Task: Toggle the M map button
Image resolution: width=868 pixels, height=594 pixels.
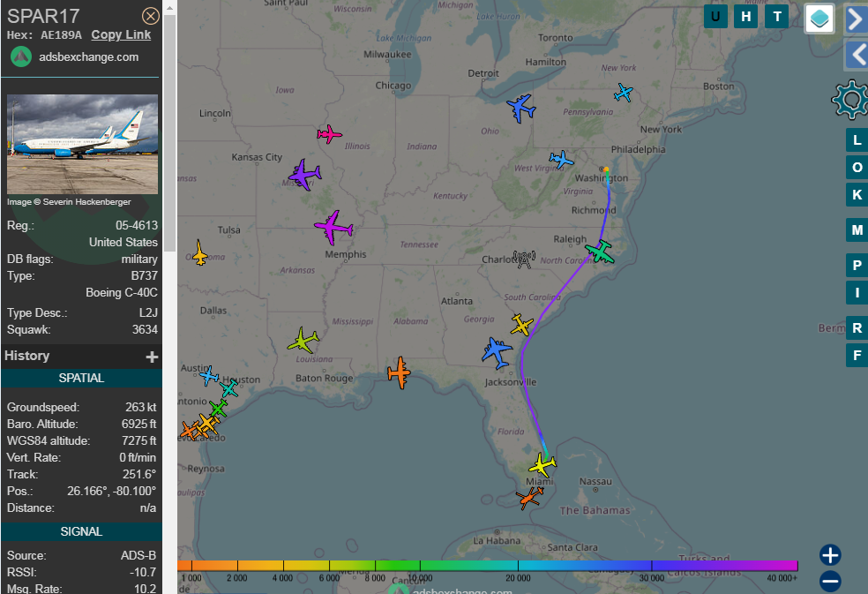Action: point(857,230)
